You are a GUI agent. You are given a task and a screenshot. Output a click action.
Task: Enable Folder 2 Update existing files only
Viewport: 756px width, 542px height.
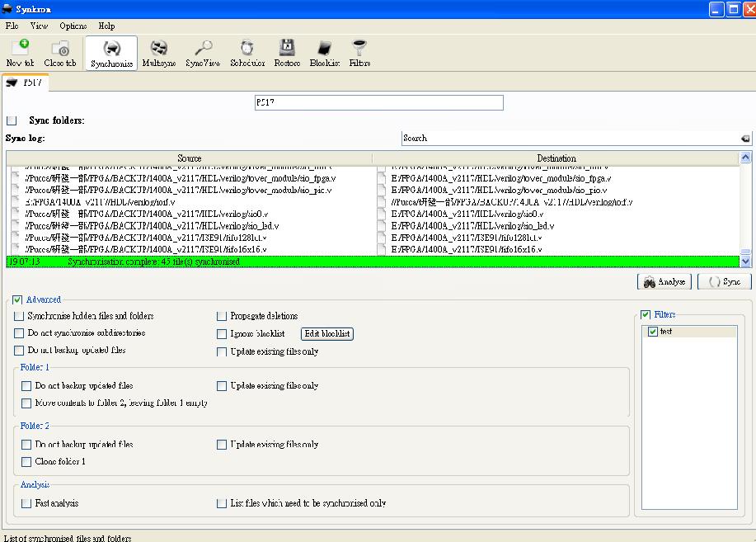[x=222, y=445]
